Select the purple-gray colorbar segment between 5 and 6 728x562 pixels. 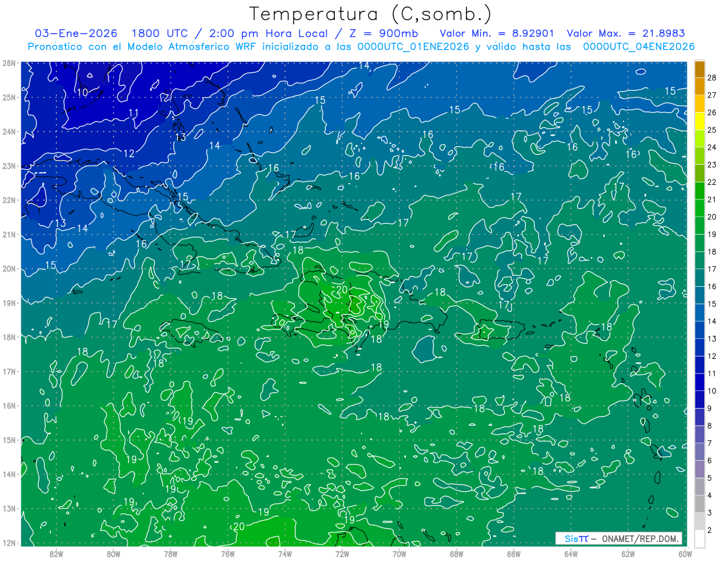(x=699, y=469)
